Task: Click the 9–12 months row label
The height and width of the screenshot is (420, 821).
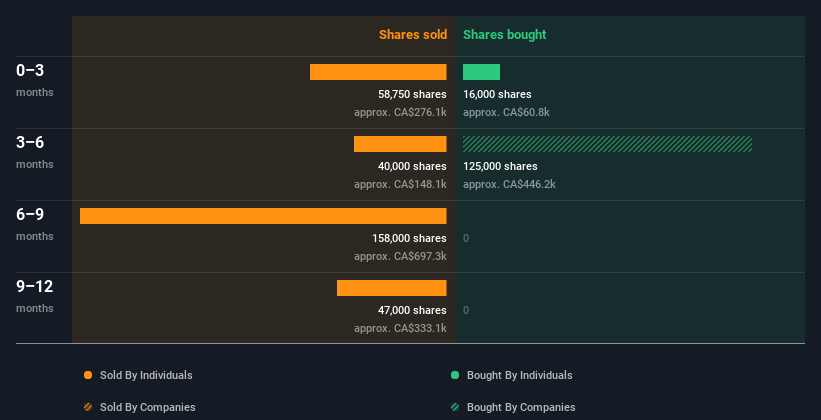Action: click(35, 296)
